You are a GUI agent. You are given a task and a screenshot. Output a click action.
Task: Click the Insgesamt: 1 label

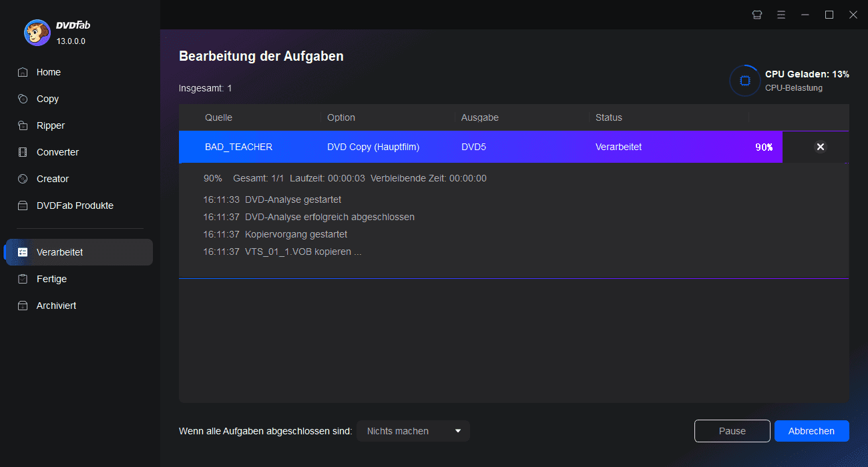click(x=206, y=88)
